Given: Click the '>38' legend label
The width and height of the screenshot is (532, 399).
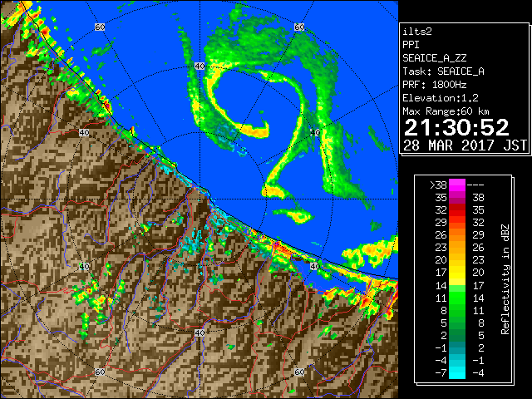Looking at the screenshot, I should click(438, 185).
